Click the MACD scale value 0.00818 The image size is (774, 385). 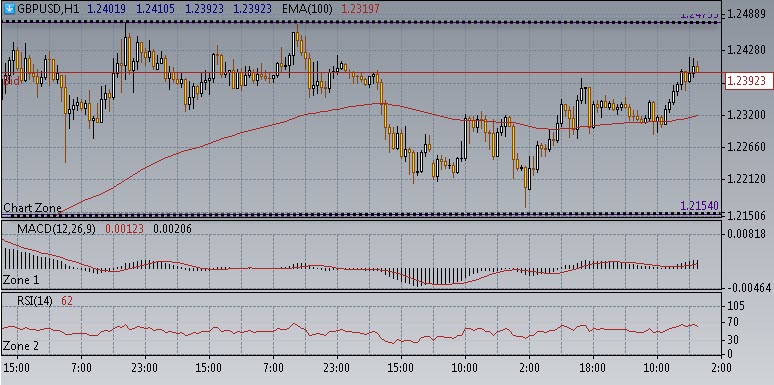747,234
